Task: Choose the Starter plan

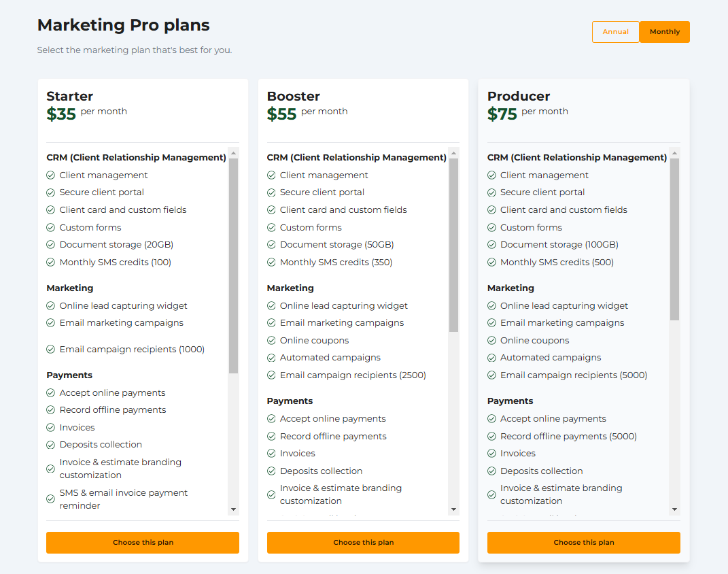Action: click(142, 542)
